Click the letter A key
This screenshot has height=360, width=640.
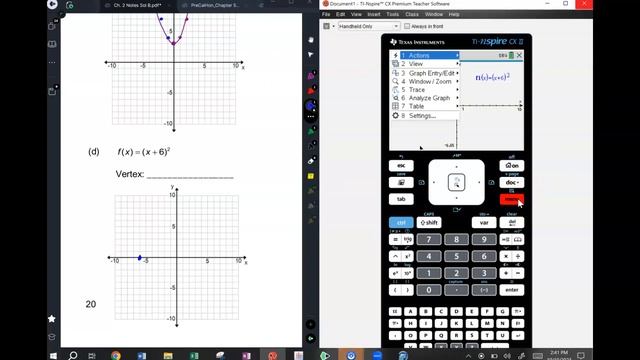tap(410, 311)
